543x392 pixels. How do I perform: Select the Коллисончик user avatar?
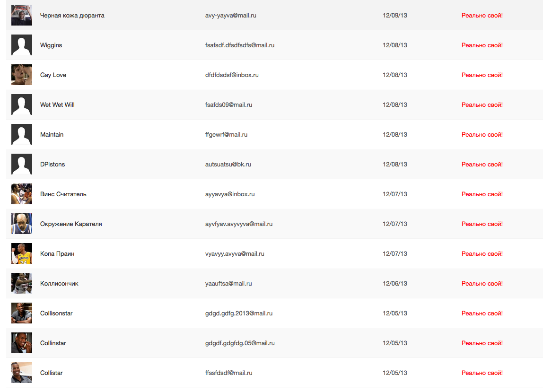(22, 283)
